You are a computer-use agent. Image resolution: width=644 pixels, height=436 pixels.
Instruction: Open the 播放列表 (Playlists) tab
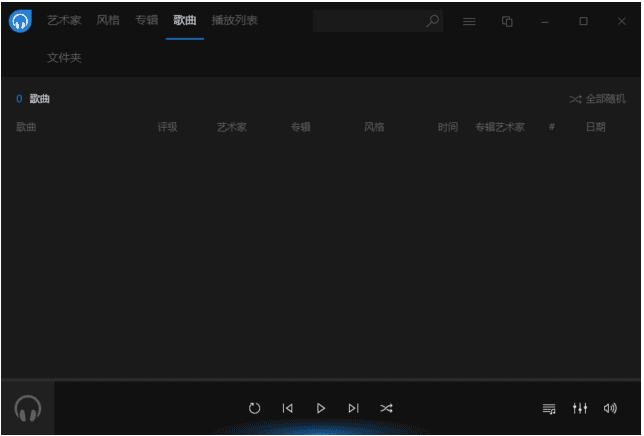click(235, 21)
